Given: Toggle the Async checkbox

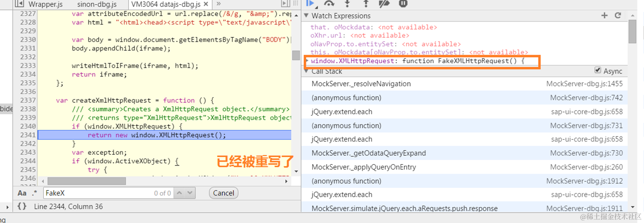Looking at the screenshot, I should pos(597,70).
